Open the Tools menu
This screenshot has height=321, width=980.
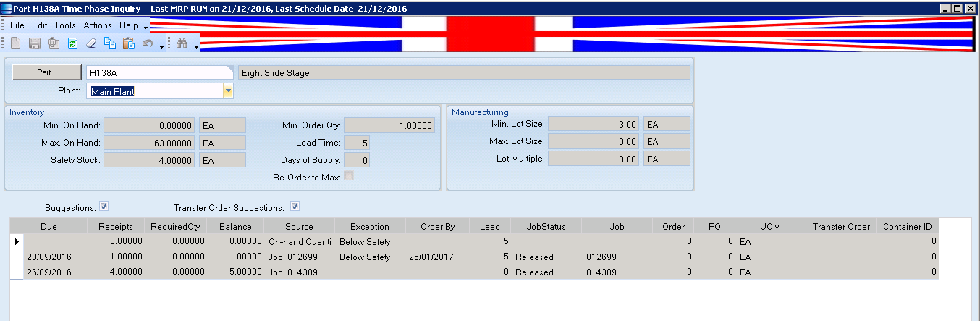pos(65,25)
